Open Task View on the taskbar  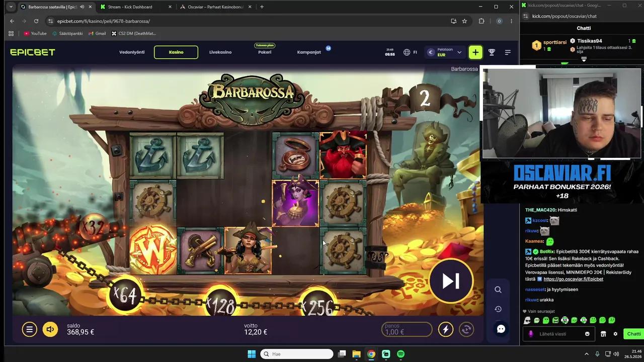coord(342,354)
